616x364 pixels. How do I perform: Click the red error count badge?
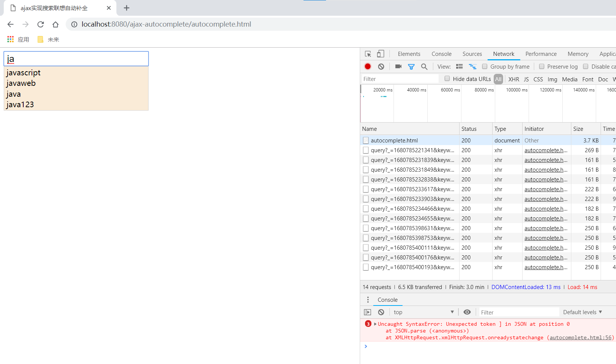coord(368,324)
